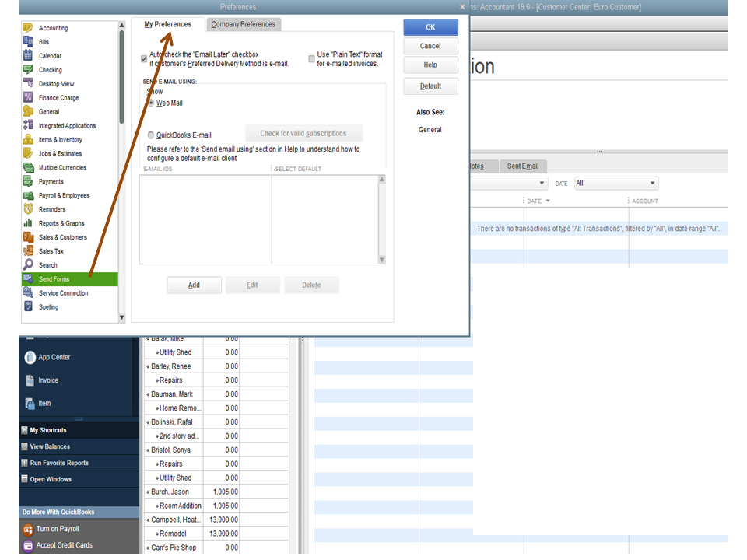This screenshot has height=560, width=747.
Task: Click the Accounting preference icon
Action: click(x=28, y=28)
